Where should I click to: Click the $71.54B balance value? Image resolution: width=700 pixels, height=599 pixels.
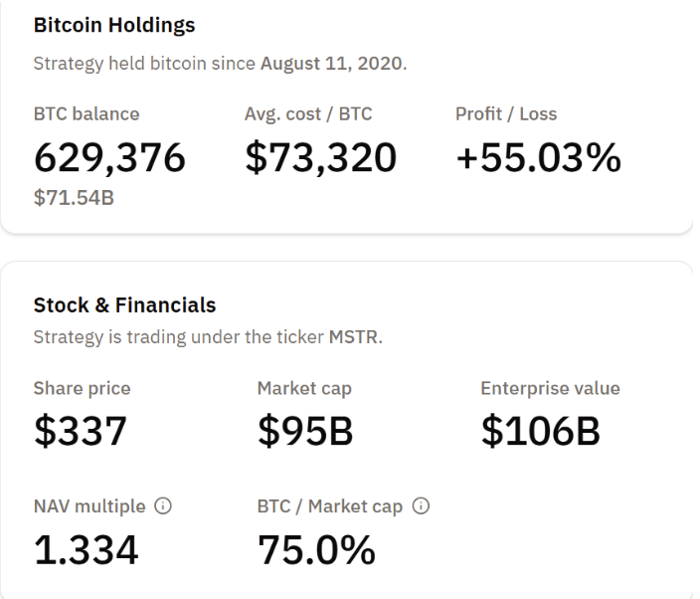point(74,197)
